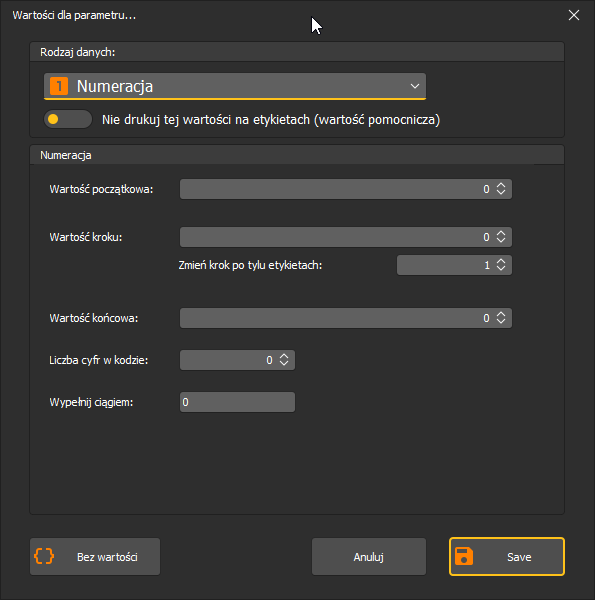Click the Wypełnij ciągiem text field
The width and height of the screenshot is (595, 600).
[x=237, y=402]
